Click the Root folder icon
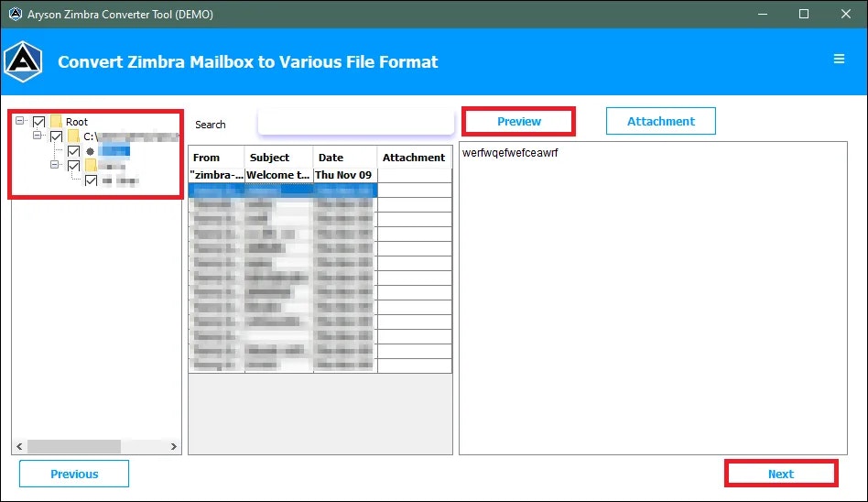 coord(56,121)
